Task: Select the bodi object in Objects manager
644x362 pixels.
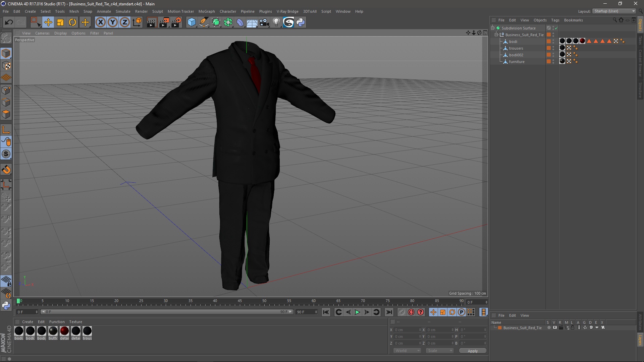Action: tap(513, 42)
